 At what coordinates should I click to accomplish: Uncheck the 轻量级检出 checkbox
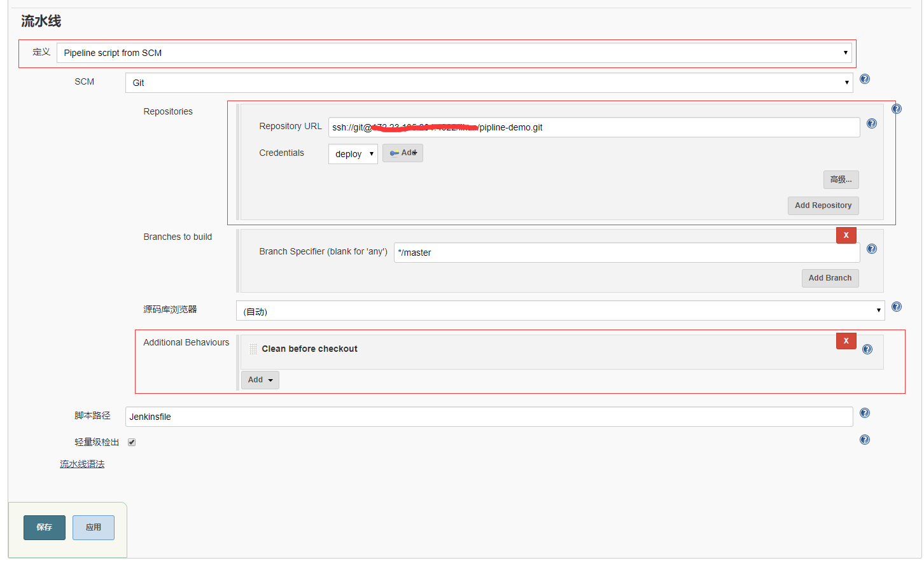[x=131, y=442]
